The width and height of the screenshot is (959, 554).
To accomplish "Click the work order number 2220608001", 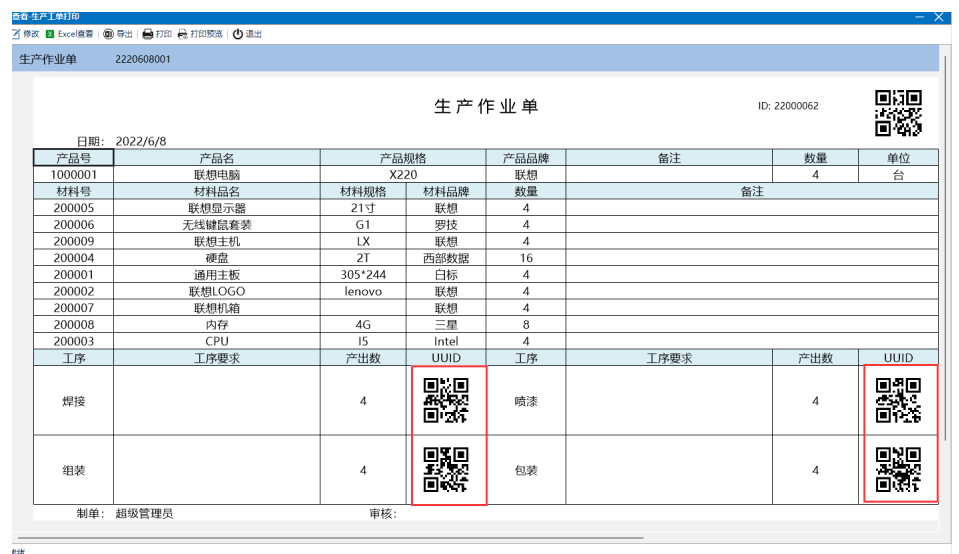I will (x=143, y=59).
